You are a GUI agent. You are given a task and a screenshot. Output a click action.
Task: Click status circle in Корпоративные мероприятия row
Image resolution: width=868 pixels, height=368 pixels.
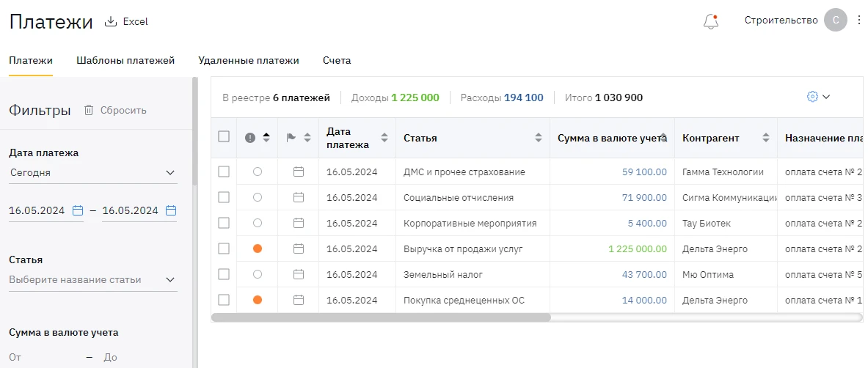(258, 223)
